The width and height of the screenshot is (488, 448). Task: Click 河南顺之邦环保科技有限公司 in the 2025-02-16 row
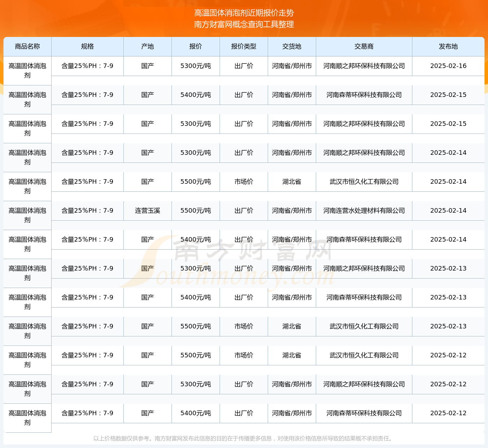point(364,66)
